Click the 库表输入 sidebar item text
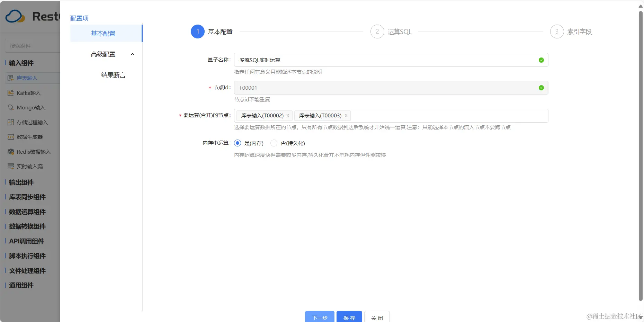The height and width of the screenshot is (322, 644). tap(27, 78)
